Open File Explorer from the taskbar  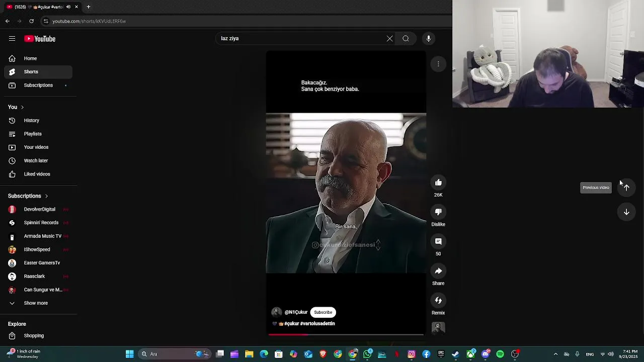(x=249, y=354)
